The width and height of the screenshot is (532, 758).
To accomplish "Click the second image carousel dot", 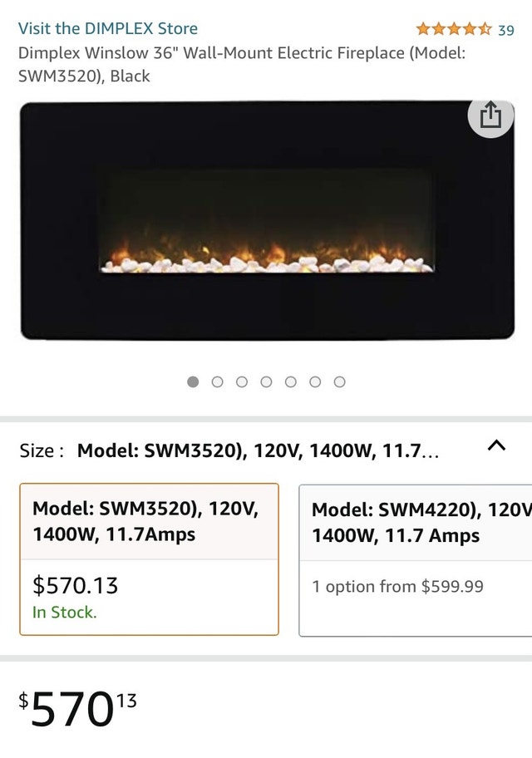I will 217,382.
